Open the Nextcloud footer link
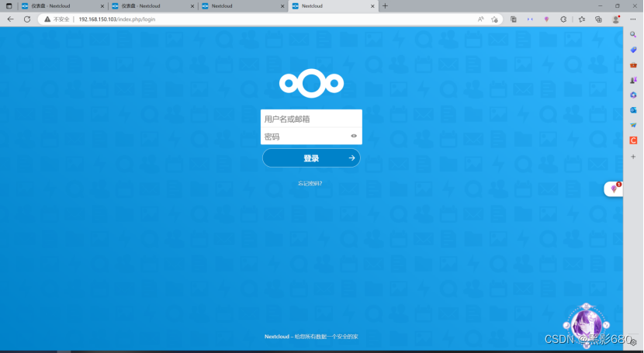The width and height of the screenshot is (644, 353). 277,337
